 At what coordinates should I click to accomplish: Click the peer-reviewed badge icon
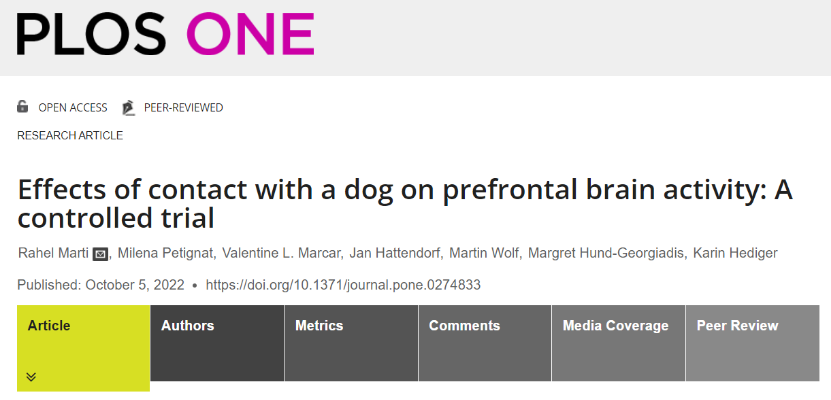coord(128,107)
